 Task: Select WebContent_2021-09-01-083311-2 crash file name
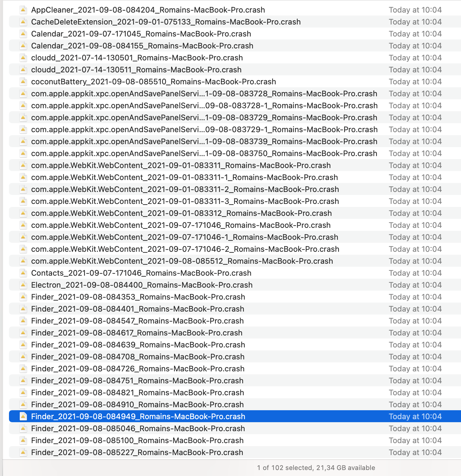[185, 189]
